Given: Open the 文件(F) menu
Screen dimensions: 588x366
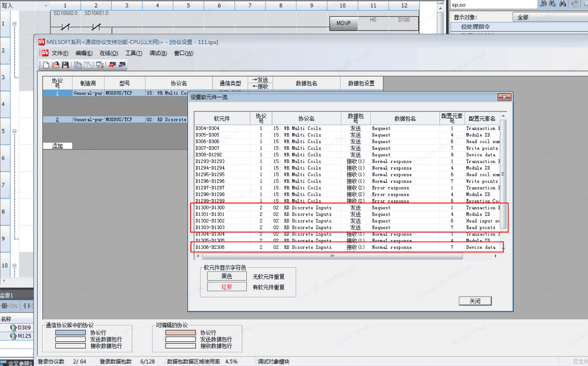Looking at the screenshot, I should pyautogui.click(x=60, y=53).
